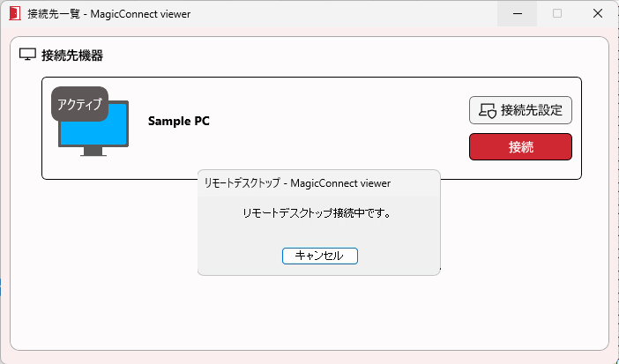Click the 接続先機器 section heading text
619x364 pixels.
pos(72,56)
